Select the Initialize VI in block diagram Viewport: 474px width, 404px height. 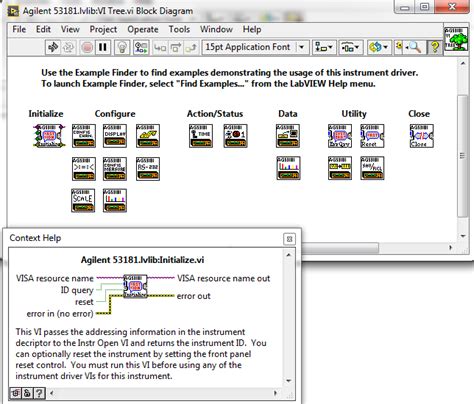(x=49, y=136)
